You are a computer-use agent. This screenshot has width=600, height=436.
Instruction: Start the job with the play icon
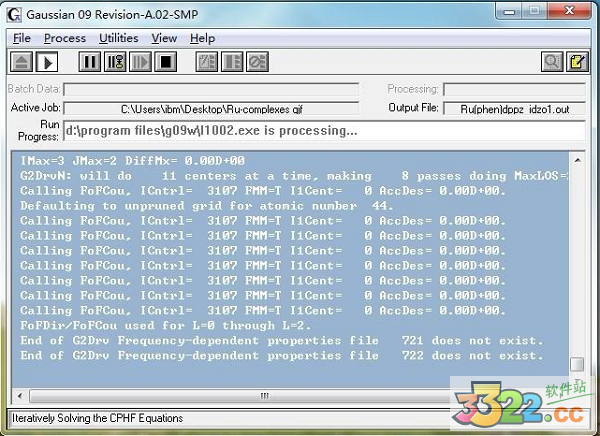click(47, 62)
